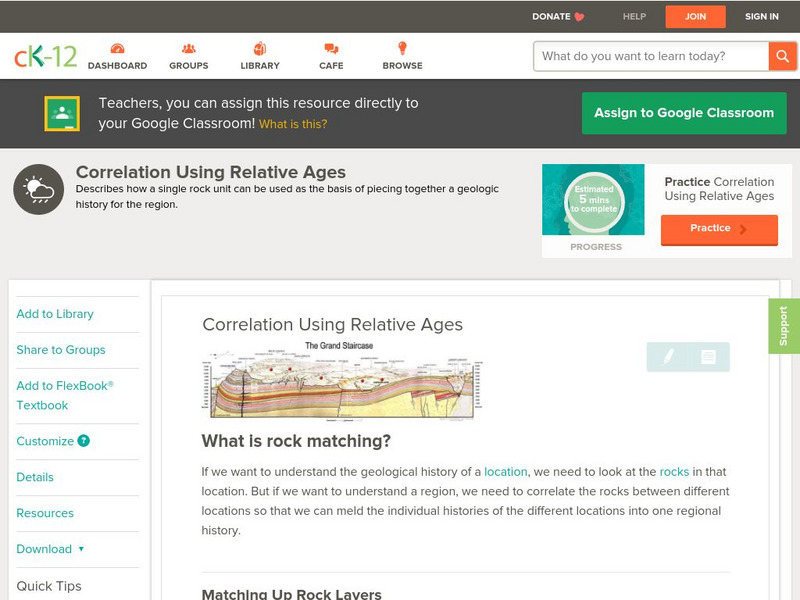The width and height of the screenshot is (800, 600).
Task: Click Assign to Google Classroom button
Action: pyautogui.click(x=684, y=113)
